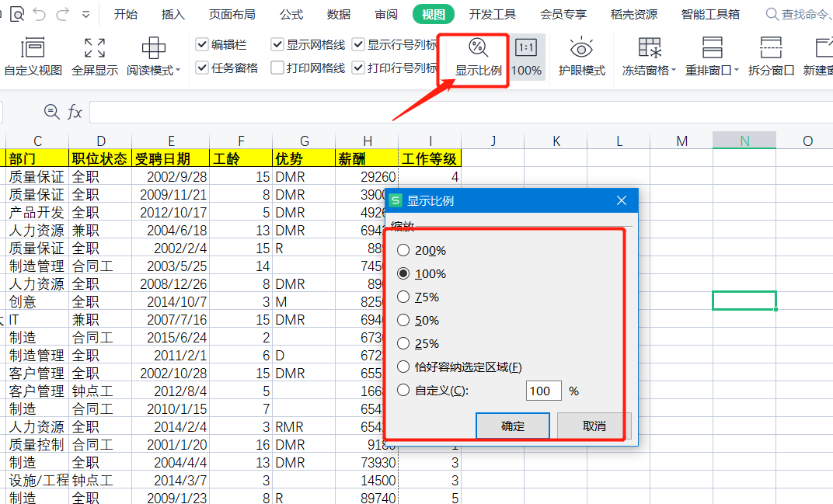Open the new window icon at ribbon end

click(x=824, y=48)
